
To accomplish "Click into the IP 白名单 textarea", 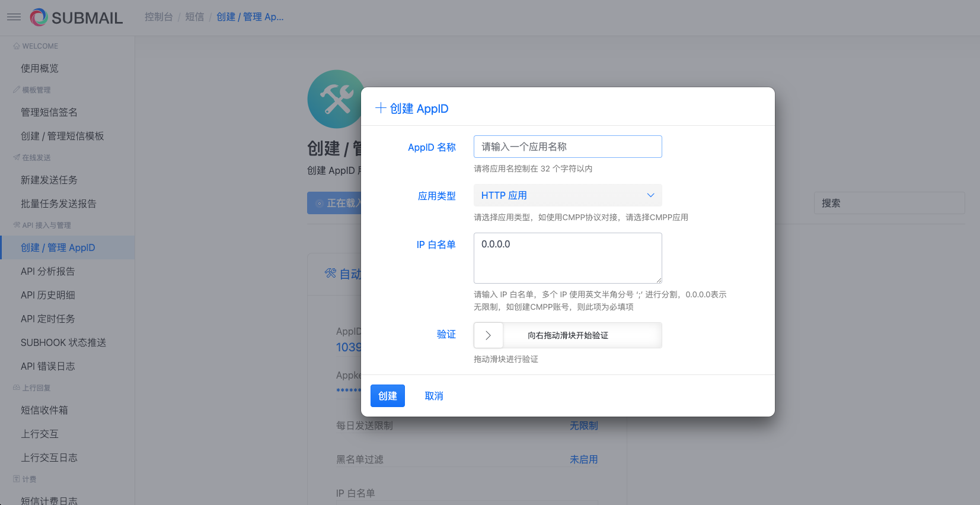I will click(567, 258).
